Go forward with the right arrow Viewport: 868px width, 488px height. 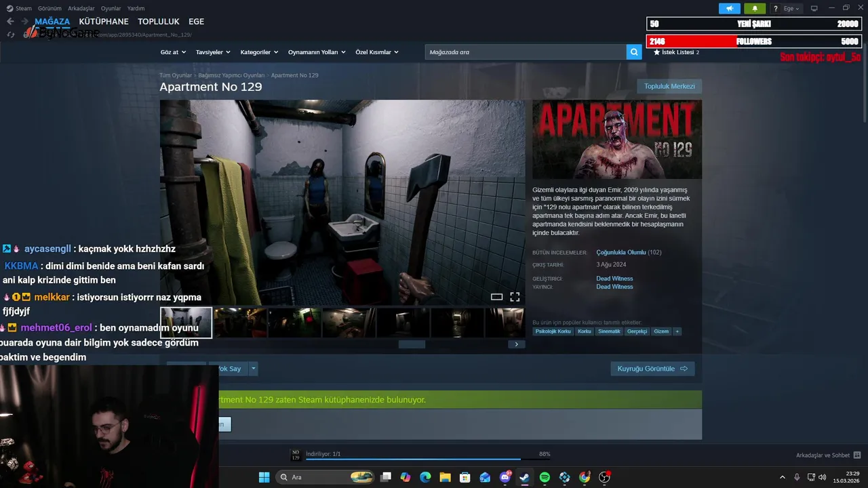(x=25, y=22)
